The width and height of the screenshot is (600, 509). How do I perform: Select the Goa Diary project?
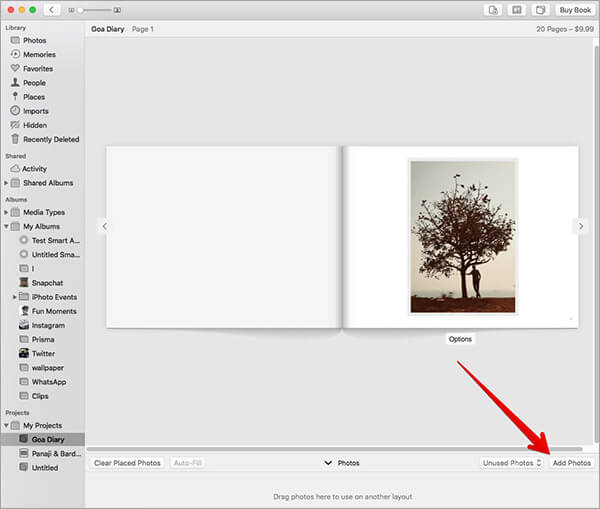(42, 439)
